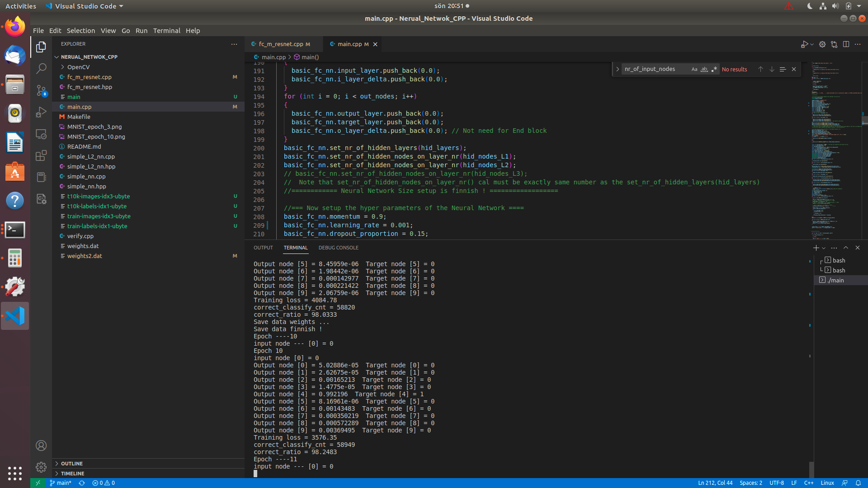Open new terminal launch profile dropdown
The image size is (868, 488).
[x=824, y=248]
